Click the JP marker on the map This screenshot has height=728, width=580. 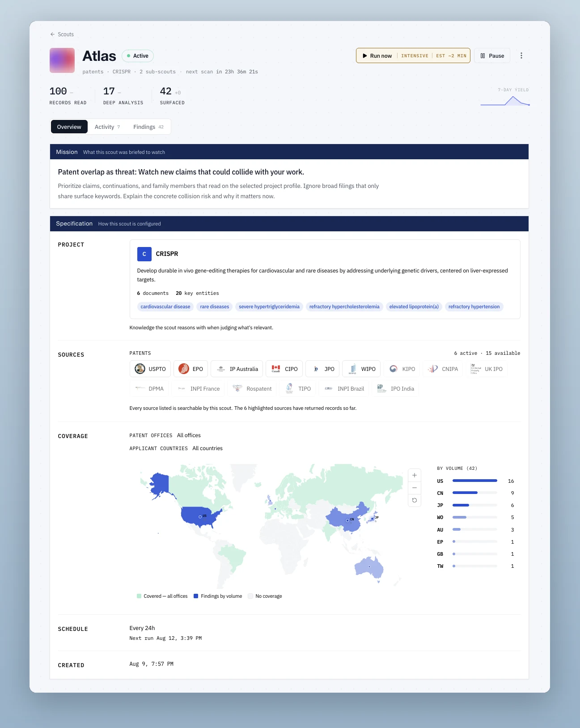[372, 519]
